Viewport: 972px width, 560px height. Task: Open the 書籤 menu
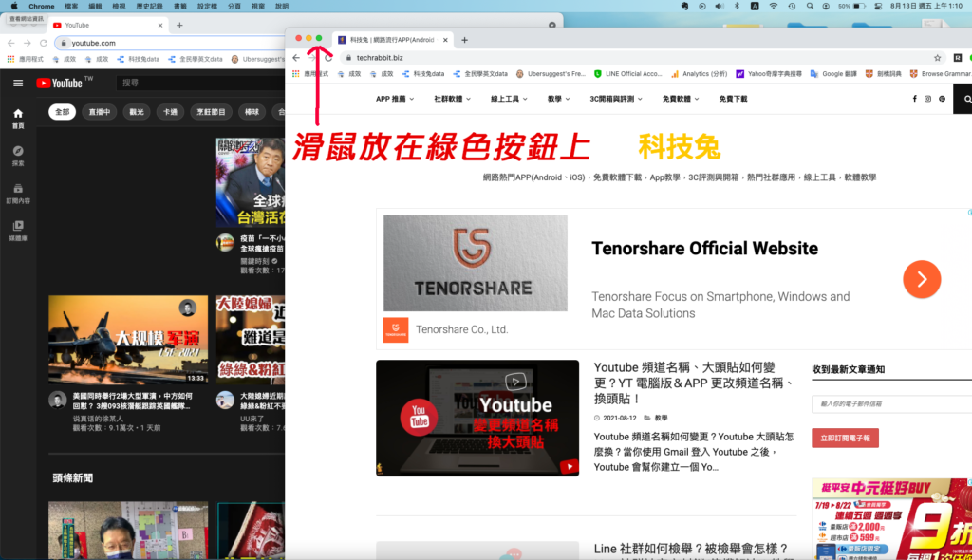(180, 7)
